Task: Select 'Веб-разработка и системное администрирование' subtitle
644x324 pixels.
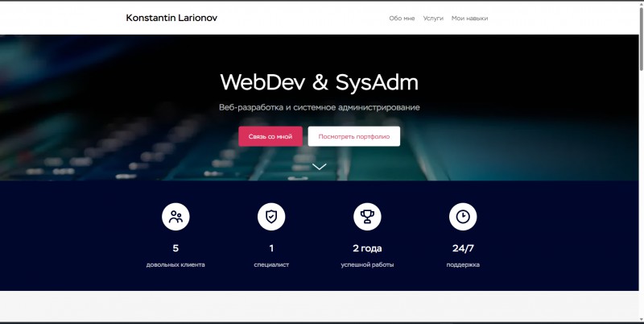Action: point(319,107)
